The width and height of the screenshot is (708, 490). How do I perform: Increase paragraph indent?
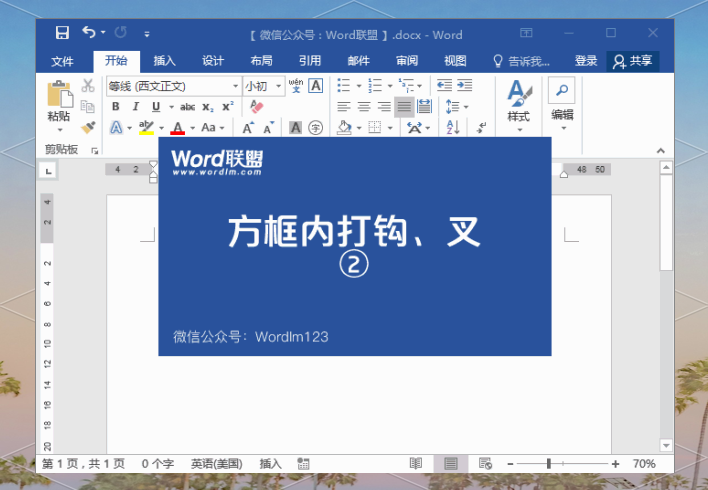(x=464, y=85)
